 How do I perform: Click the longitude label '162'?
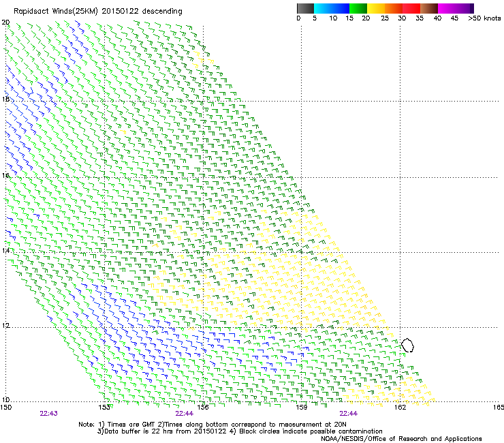(x=400, y=408)
